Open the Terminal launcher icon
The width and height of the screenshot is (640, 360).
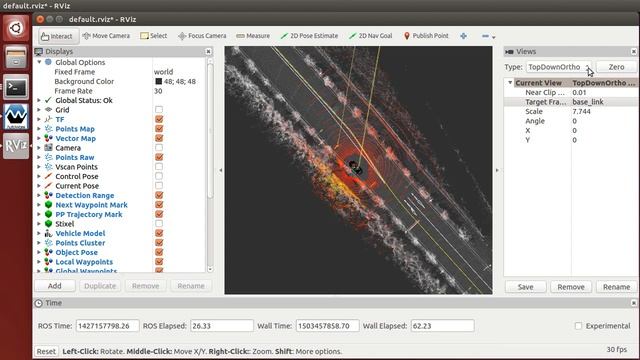point(16,87)
